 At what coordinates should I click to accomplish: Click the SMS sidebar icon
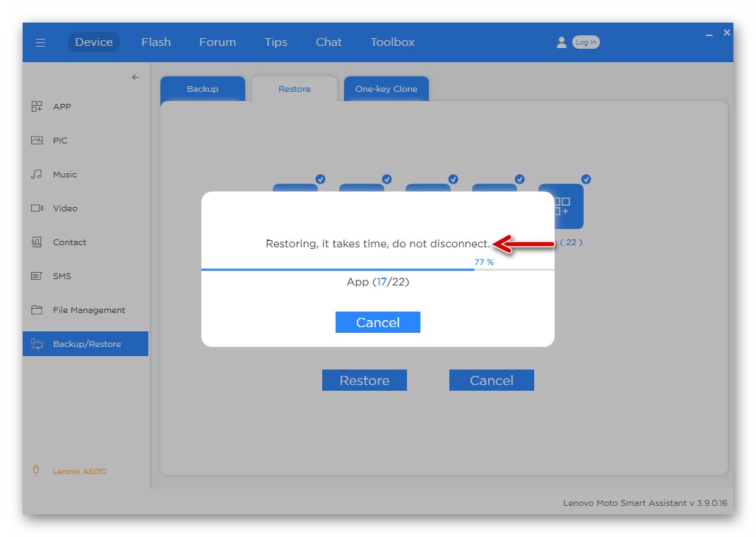pos(37,276)
